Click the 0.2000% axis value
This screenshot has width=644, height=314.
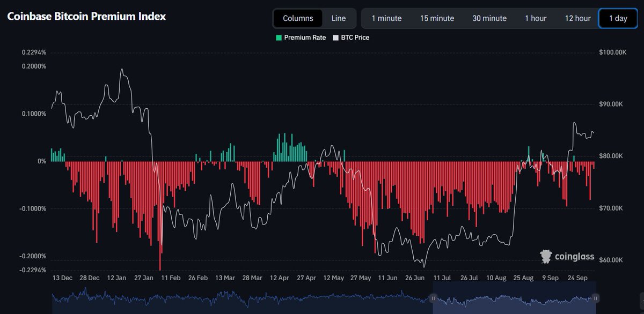34,66
